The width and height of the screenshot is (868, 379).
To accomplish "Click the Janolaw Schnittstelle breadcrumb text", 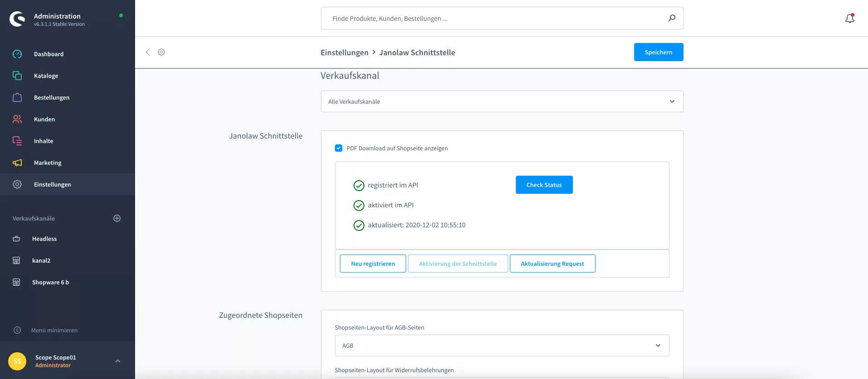I will (417, 53).
